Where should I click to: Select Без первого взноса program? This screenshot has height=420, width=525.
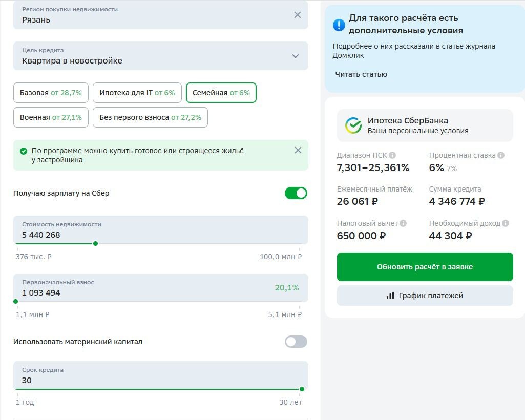coord(150,117)
